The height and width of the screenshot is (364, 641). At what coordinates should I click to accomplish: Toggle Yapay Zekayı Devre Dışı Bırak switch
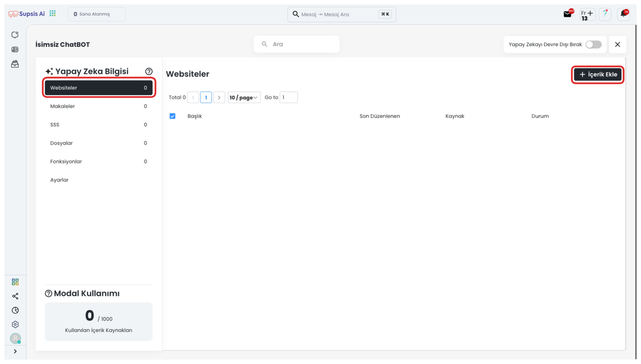pos(593,44)
